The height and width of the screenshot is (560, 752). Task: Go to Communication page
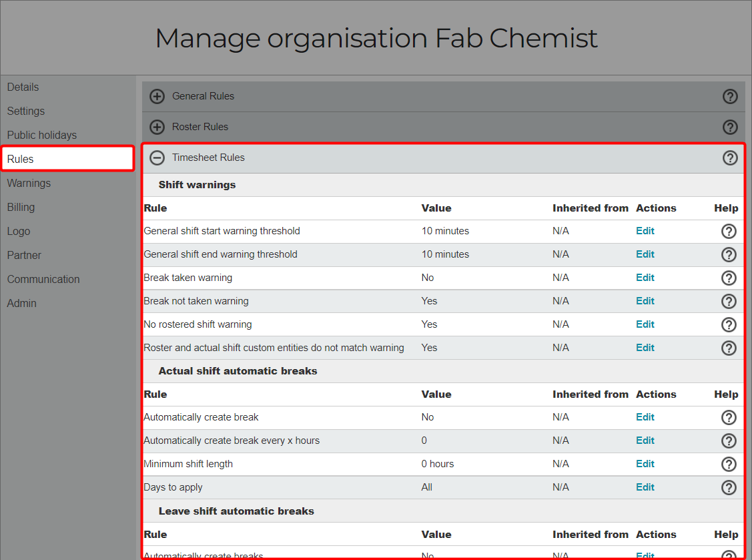pyautogui.click(x=43, y=279)
